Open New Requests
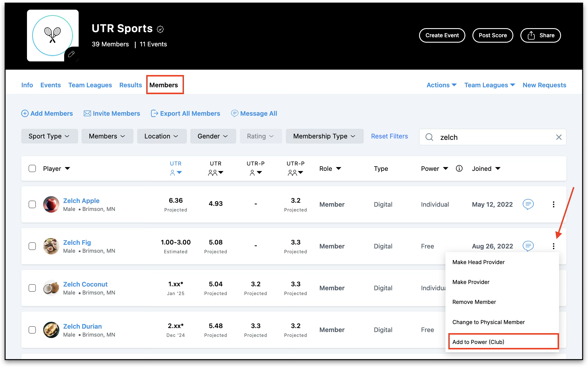 pyautogui.click(x=545, y=85)
